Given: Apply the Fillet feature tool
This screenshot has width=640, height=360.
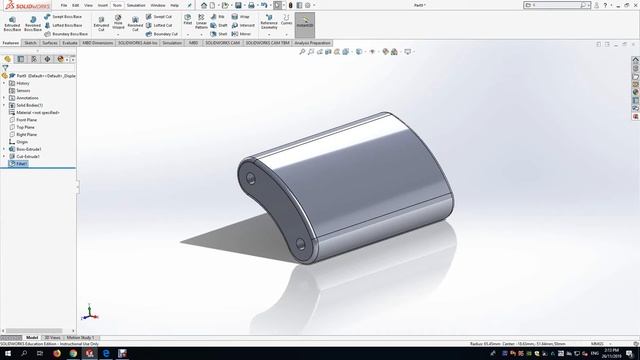Looking at the screenshot, I should (188, 20).
